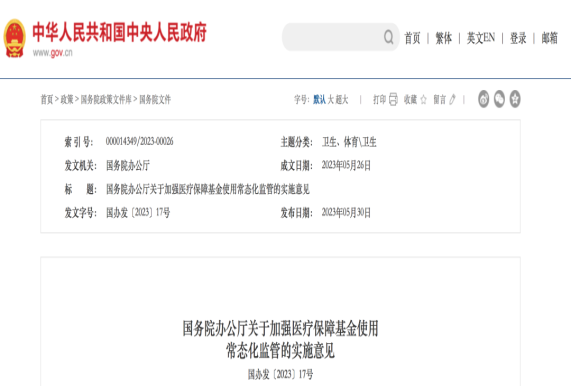Viewport: 571px width, 387px height.
Task: Go to 国务院政策文件库 breadcrumb
Action: (106, 99)
